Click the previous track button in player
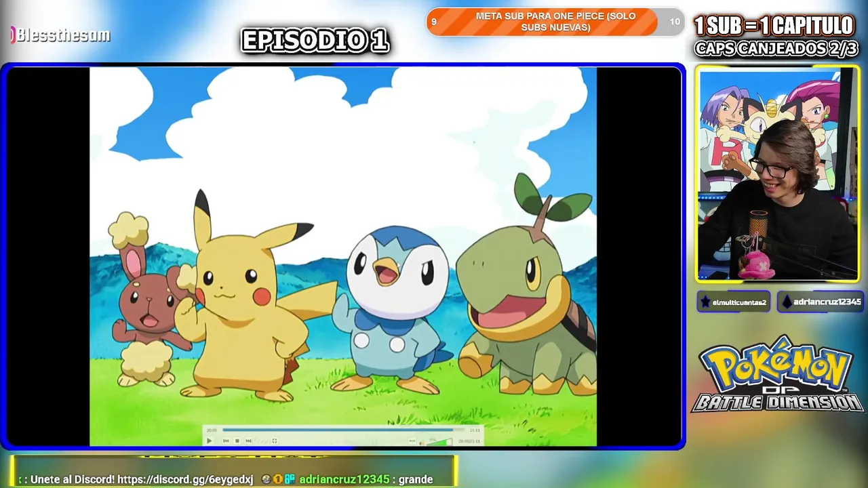The height and width of the screenshot is (488, 868). [226, 441]
